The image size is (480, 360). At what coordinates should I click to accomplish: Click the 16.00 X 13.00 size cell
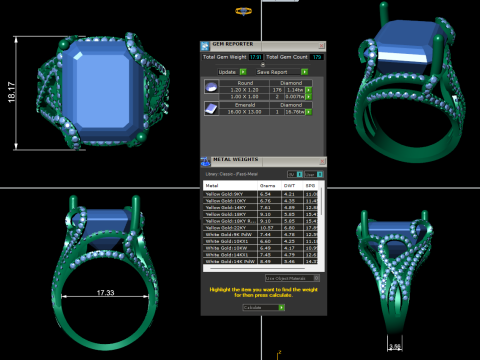coord(244,112)
